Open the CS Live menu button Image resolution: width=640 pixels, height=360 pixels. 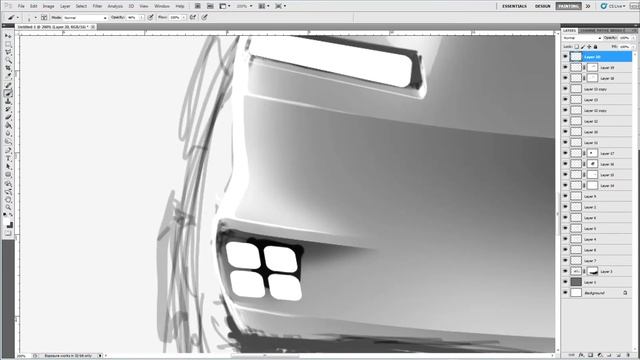(x=613, y=6)
